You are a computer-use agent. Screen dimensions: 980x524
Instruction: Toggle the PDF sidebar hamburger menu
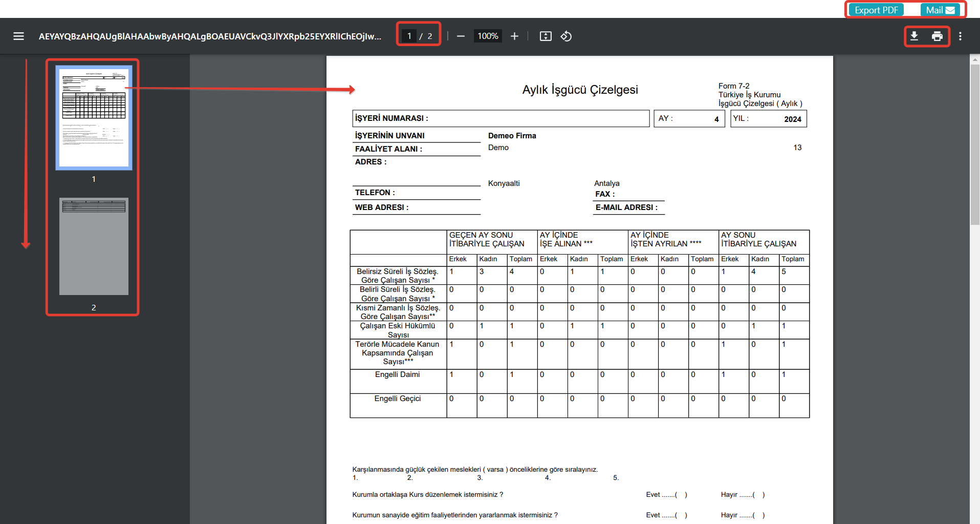point(19,36)
